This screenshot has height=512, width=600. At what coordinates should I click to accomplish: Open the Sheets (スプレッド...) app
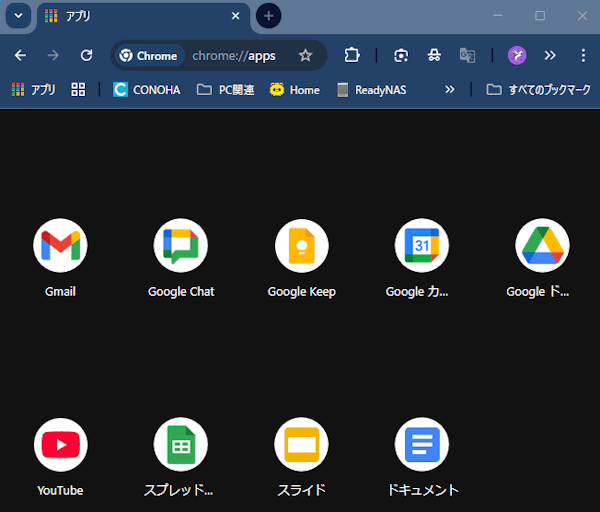click(181, 445)
